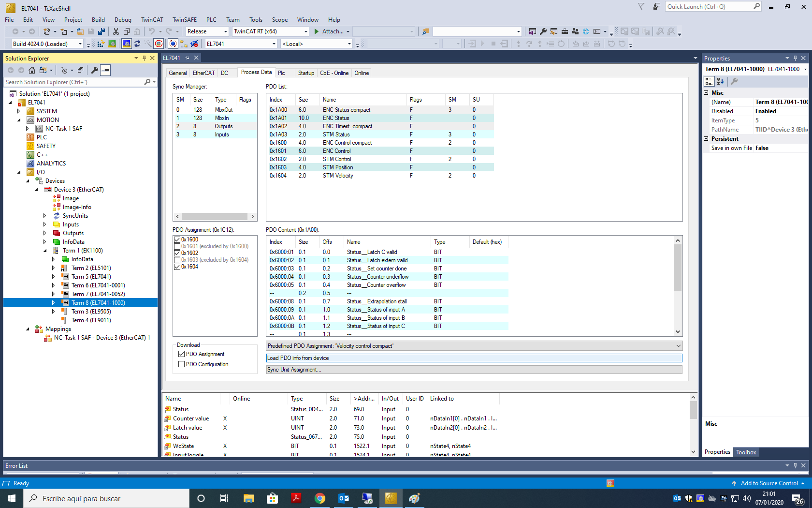812x508 pixels.
Task: Click the Sync Manager horizontal scrollbar
Action: coord(215,216)
